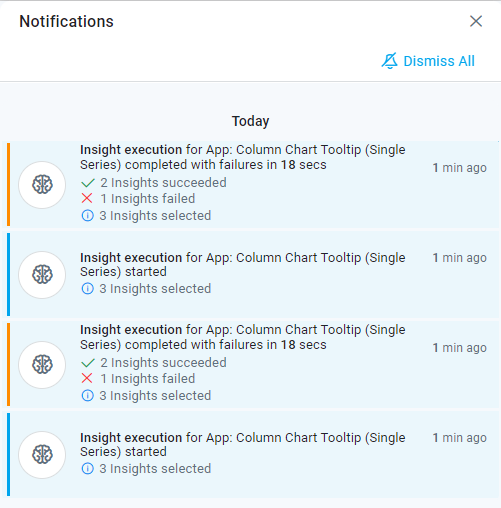Click green checkmark in first notification

[88, 183]
